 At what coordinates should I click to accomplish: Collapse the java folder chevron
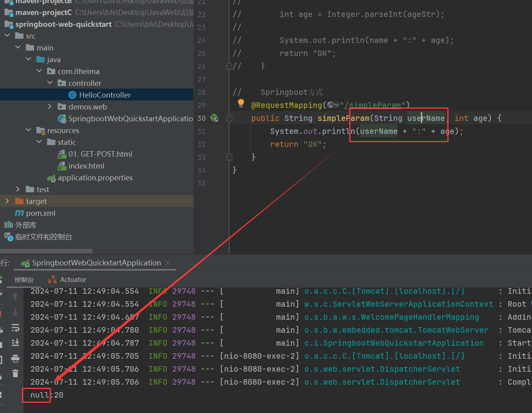coord(28,59)
